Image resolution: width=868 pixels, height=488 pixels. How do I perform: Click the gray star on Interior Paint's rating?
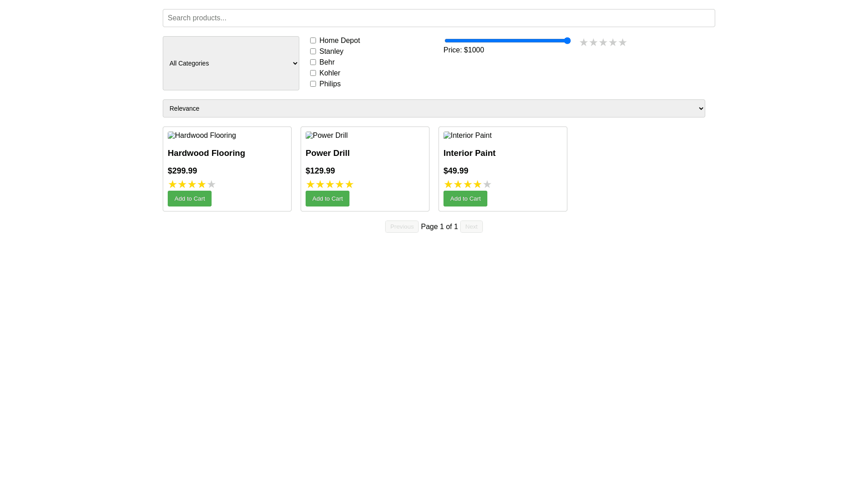click(x=487, y=184)
